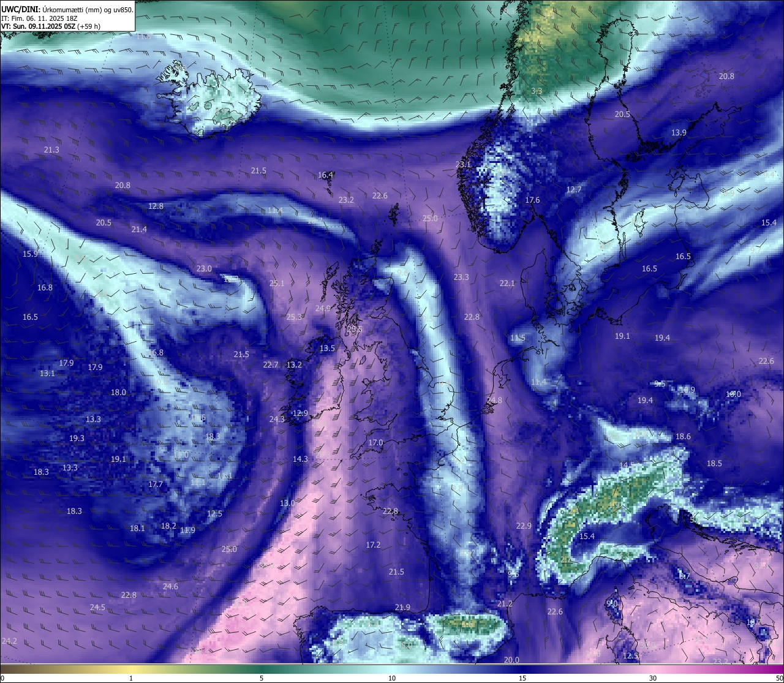Viewport: 784px width, 683px height.
Task: Click the UWC/DINI title text
Action: coord(67,9)
